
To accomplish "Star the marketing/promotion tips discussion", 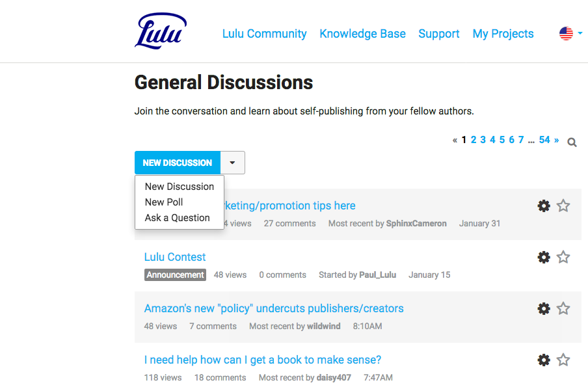I will pyautogui.click(x=563, y=206).
